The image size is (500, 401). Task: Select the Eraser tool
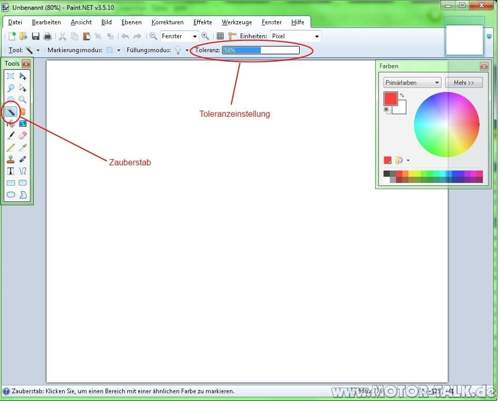(22, 136)
